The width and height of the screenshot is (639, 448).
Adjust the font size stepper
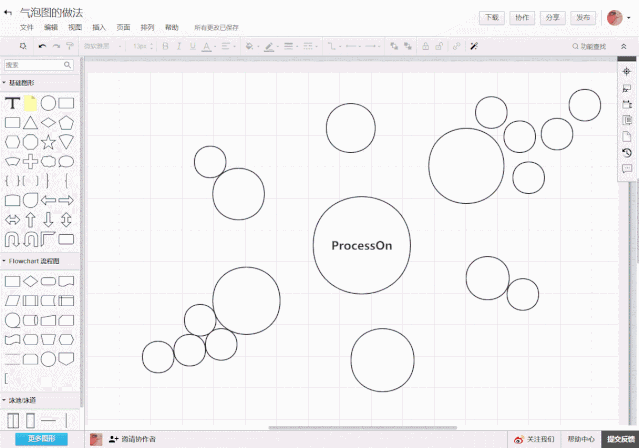click(x=151, y=46)
